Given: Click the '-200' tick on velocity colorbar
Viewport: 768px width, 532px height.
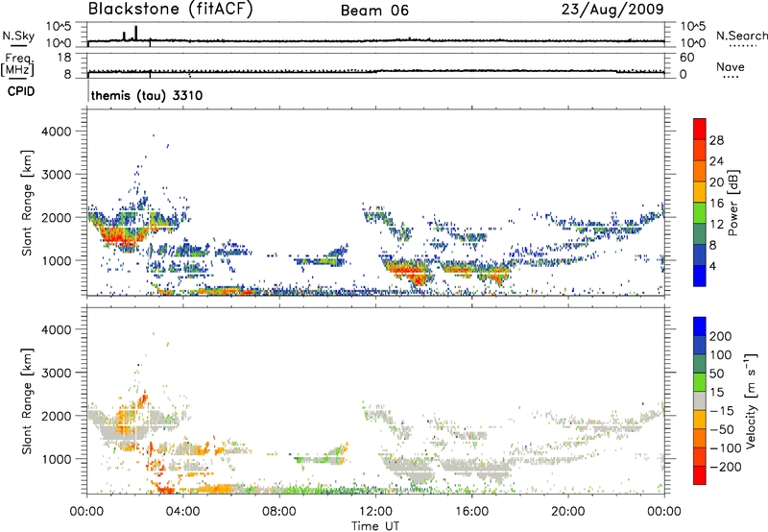Looking at the screenshot, I should click(726, 467).
